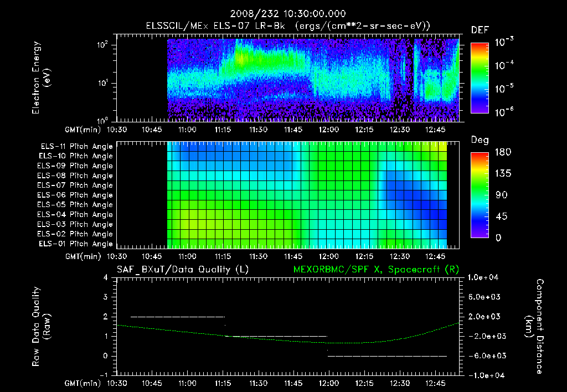The width and height of the screenshot is (567, 392).
Task: Click the 'ELS-03 Pitch Angle' row label
Action: [x=75, y=224]
